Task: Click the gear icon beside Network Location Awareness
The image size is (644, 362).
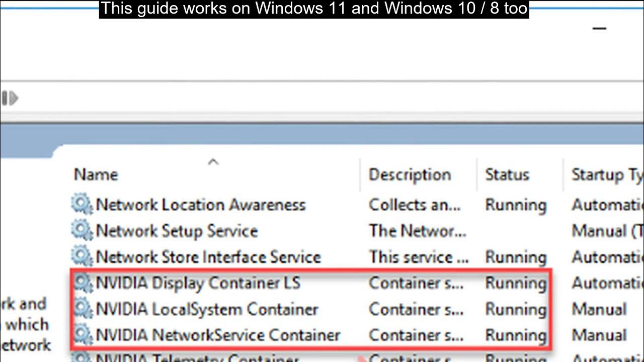Action: tap(82, 204)
